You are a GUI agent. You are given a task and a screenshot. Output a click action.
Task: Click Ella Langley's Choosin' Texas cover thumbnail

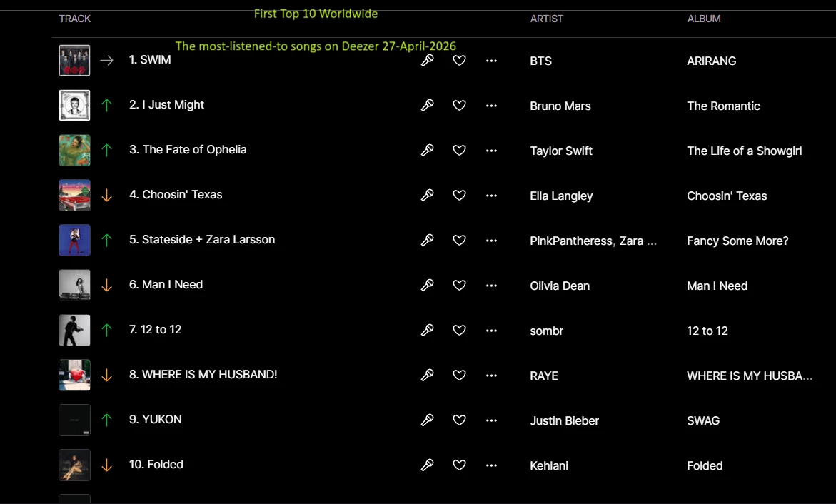(x=74, y=195)
